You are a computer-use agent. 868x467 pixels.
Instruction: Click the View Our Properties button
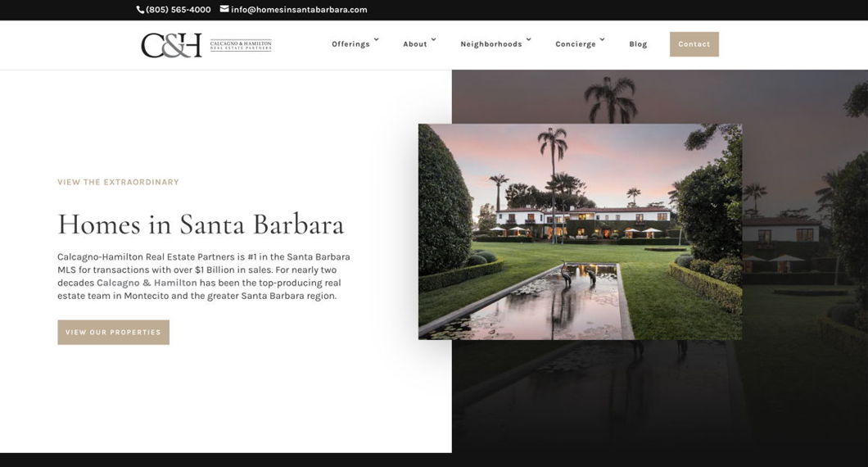pos(114,333)
